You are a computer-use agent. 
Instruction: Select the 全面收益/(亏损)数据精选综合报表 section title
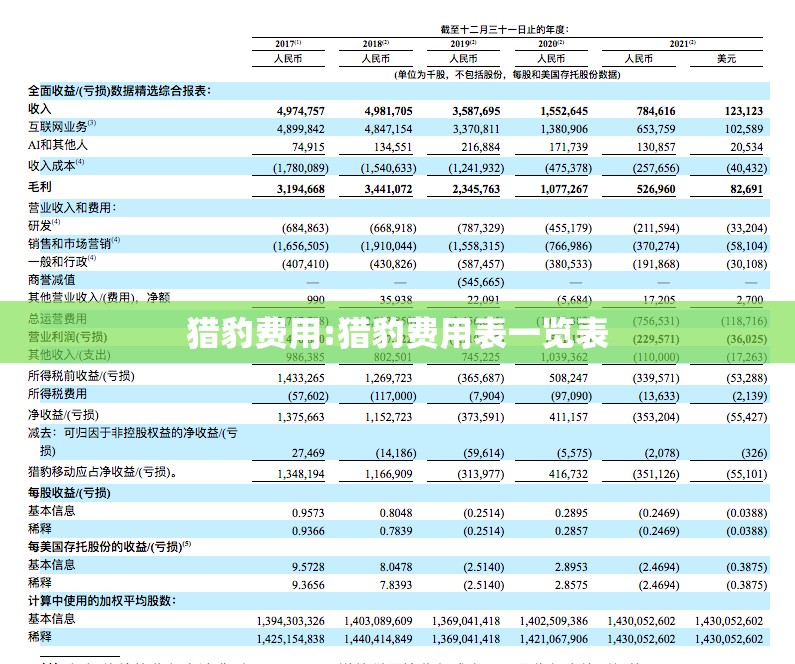pyautogui.click(x=119, y=91)
